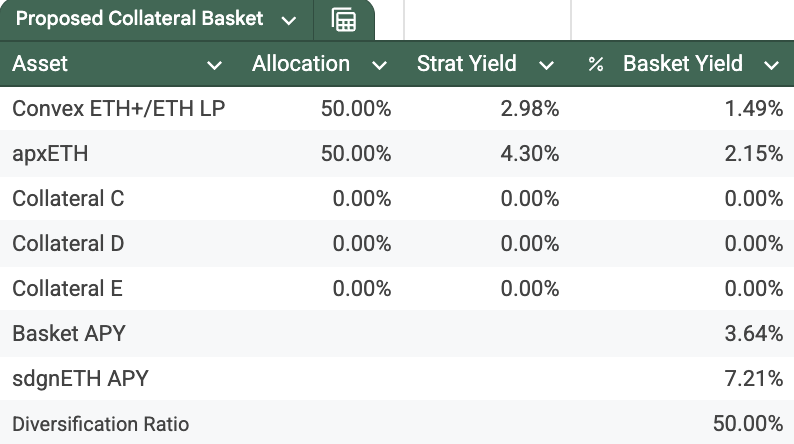Click the table view calculator icon
Image resolution: width=794 pixels, height=444 pixels.
[x=344, y=20]
